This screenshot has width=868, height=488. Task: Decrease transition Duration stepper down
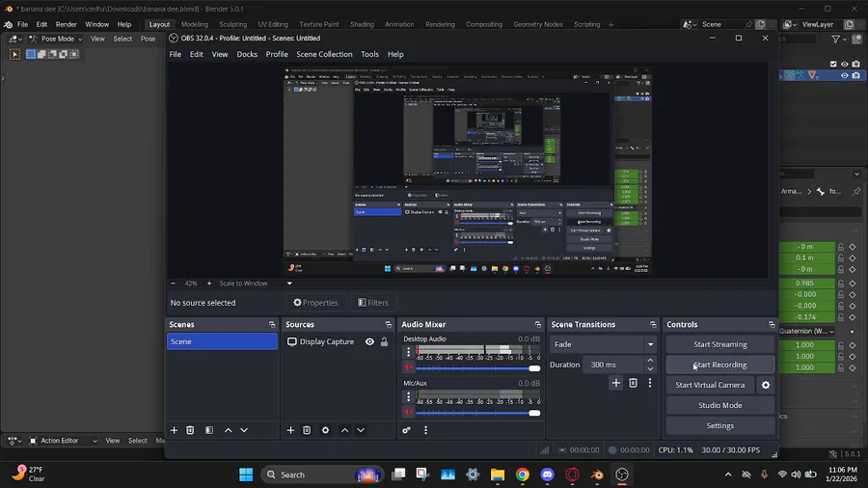click(650, 369)
